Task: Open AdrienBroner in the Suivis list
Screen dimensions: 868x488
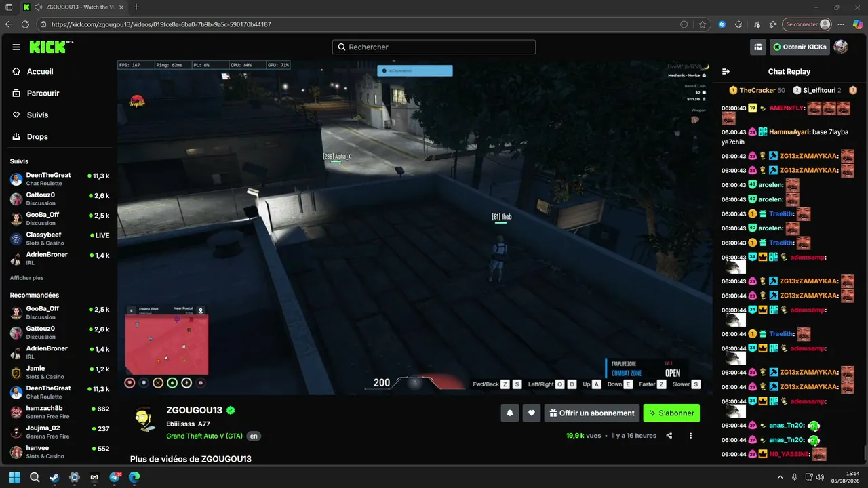Action: 60,258
